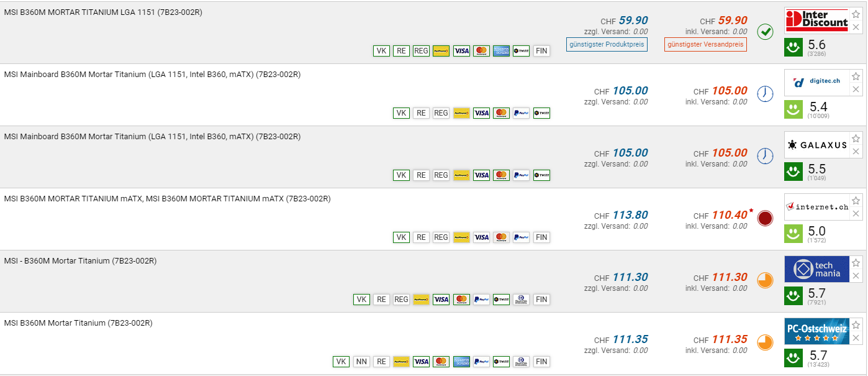Click the TWINT payment icon in the Galaxus row
The height and width of the screenshot is (376, 868).
541,175
